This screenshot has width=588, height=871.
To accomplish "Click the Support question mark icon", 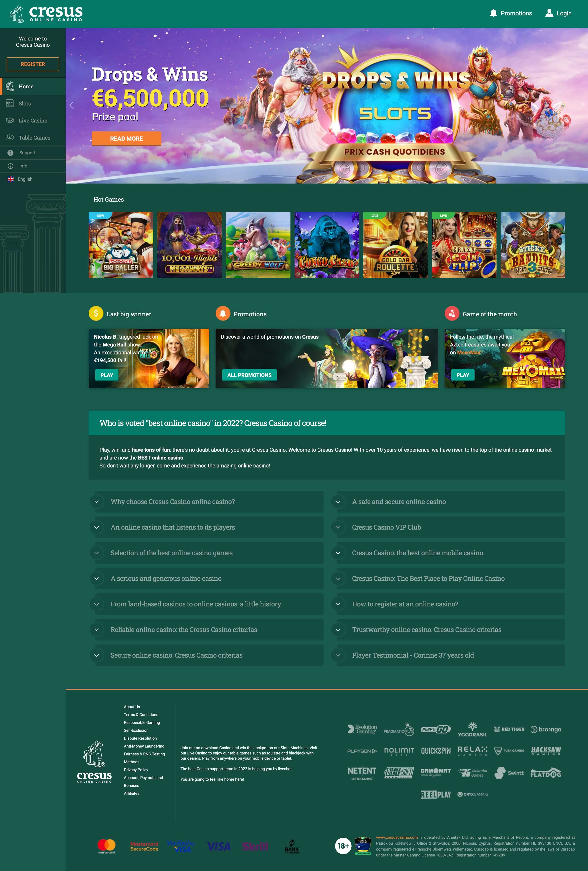I will click(10, 153).
